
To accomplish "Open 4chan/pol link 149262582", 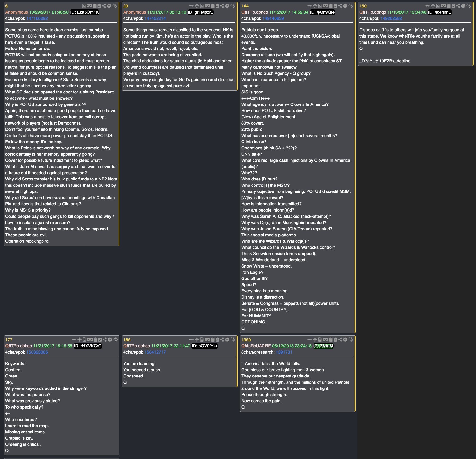I will 391,18.
